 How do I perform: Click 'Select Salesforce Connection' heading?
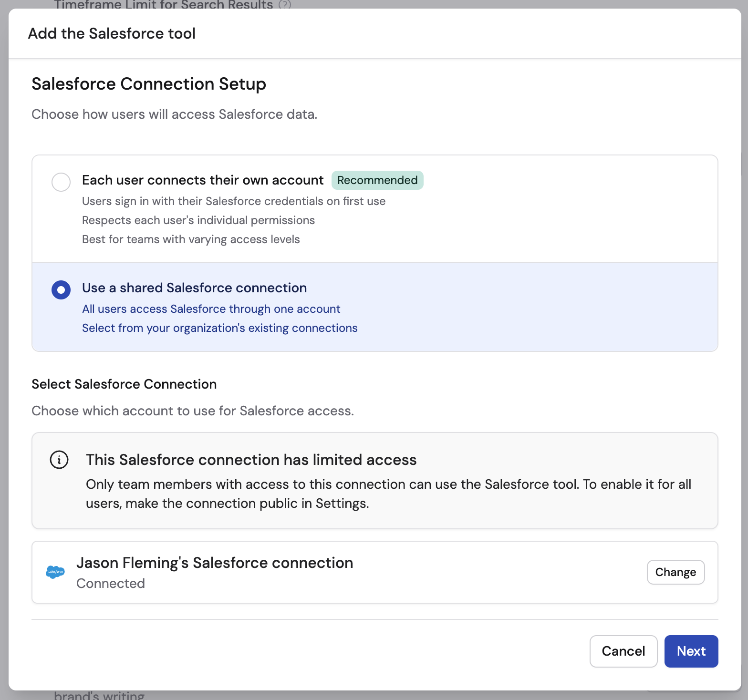[124, 384]
